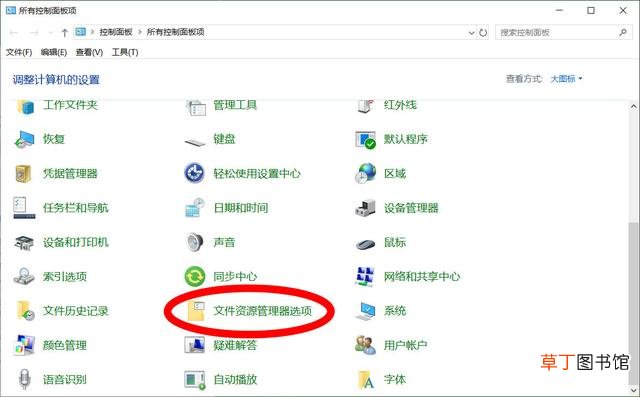The width and height of the screenshot is (640, 397).
Task: Open the 凭据管理器 safe icon
Action: pos(23,174)
